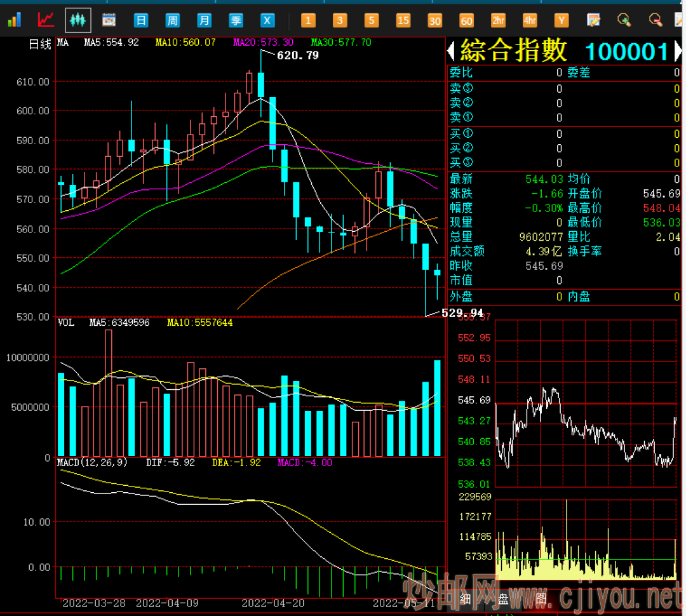The height and width of the screenshot is (616, 686).
Task: Switch to the red line chart view
Action: [x=46, y=20]
